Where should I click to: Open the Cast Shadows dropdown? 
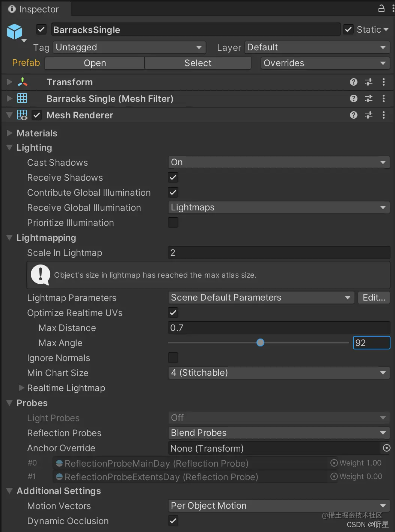(x=279, y=162)
